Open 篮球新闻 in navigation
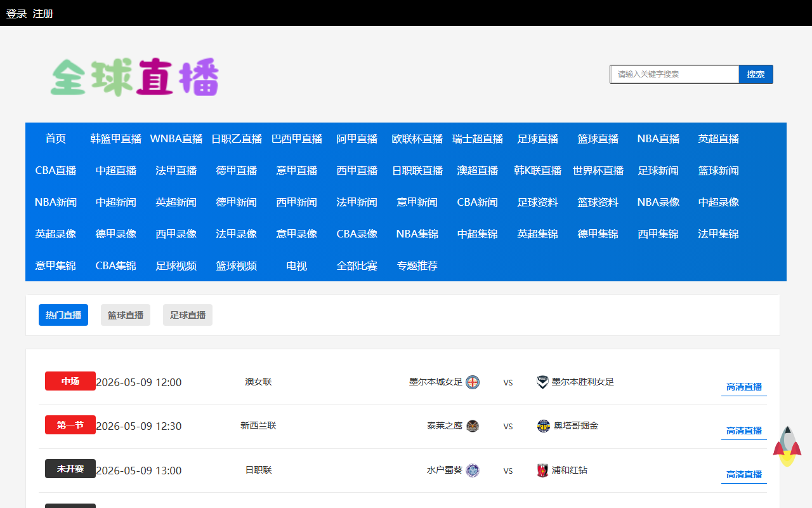The image size is (812, 508). tap(719, 170)
